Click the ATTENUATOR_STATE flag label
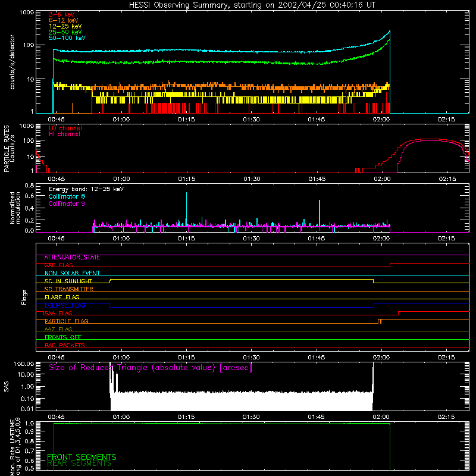 72,258
